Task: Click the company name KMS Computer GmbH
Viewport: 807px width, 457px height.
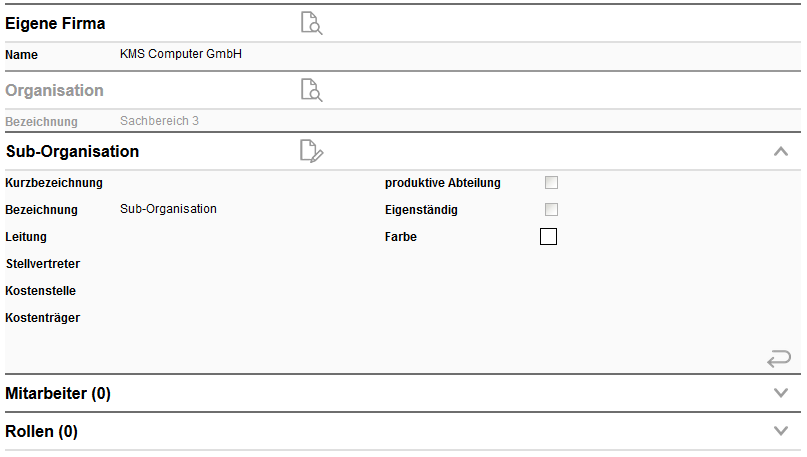Action: click(x=181, y=54)
